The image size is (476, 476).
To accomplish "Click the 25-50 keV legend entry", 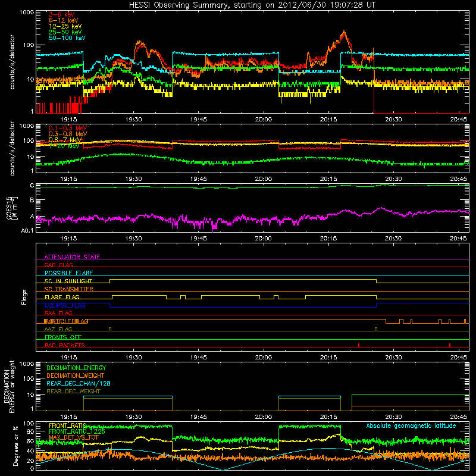I will 65,32.
